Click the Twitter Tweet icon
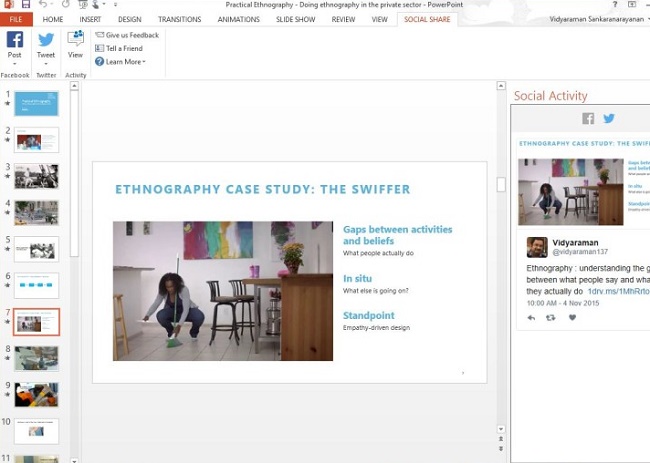 click(x=46, y=40)
